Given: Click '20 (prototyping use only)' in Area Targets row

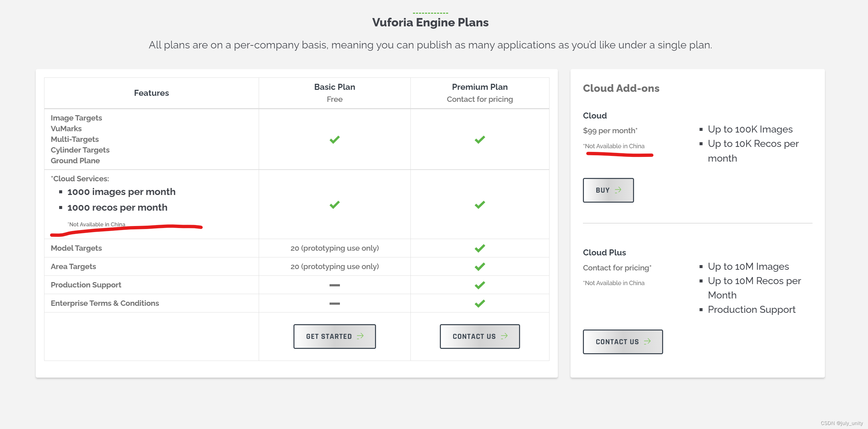Looking at the screenshot, I should click(335, 266).
